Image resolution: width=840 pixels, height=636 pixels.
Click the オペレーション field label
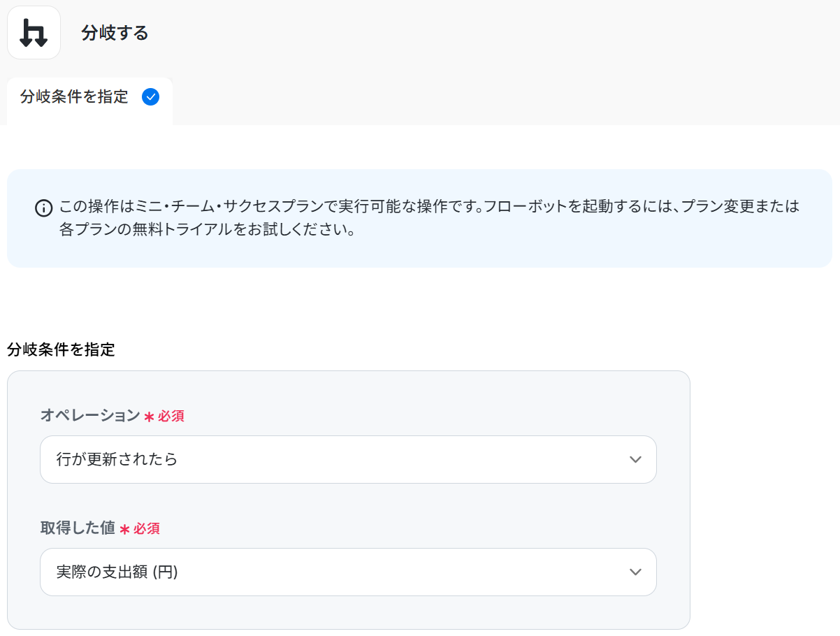pyautogui.click(x=90, y=416)
